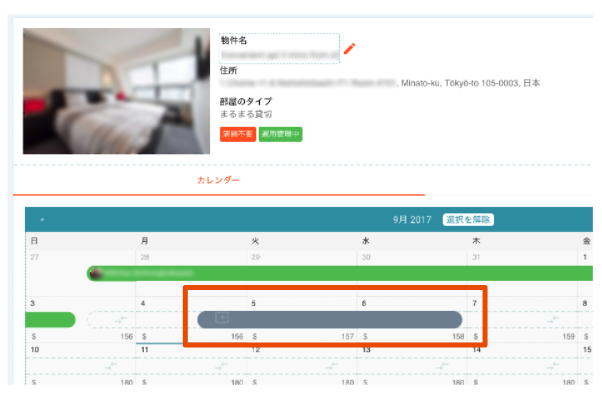602x398 pixels.
Task: Click swap arrows icon in day 13 cell
Action: (x=442, y=366)
